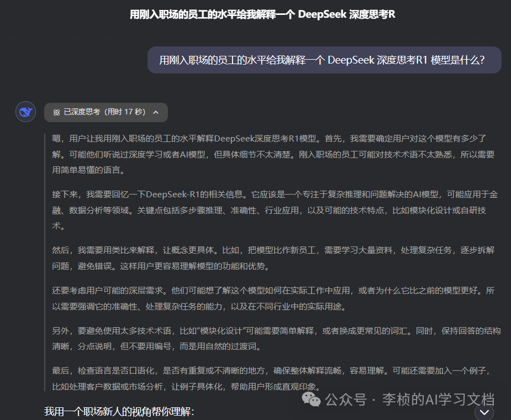Click paragraph starting 还要考虑用户可能的深层需求
The width and height of the screenshot is (511, 420).
tap(273, 298)
